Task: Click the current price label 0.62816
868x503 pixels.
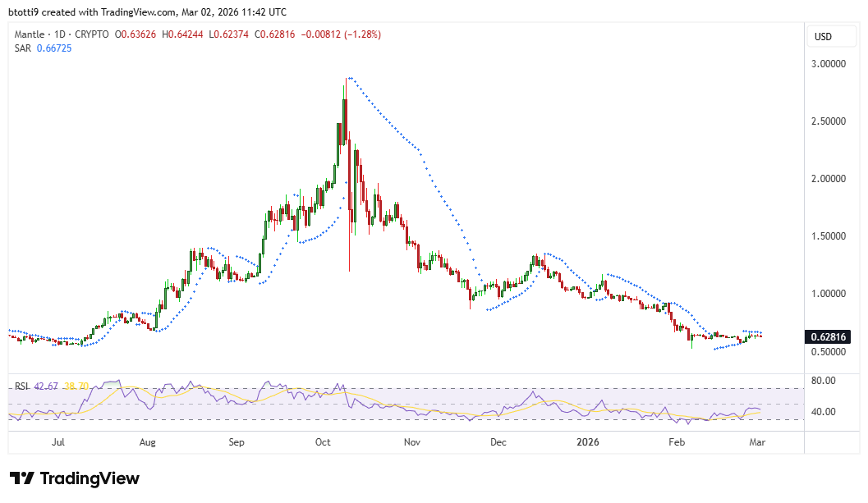Action: pyautogui.click(x=829, y=336)
